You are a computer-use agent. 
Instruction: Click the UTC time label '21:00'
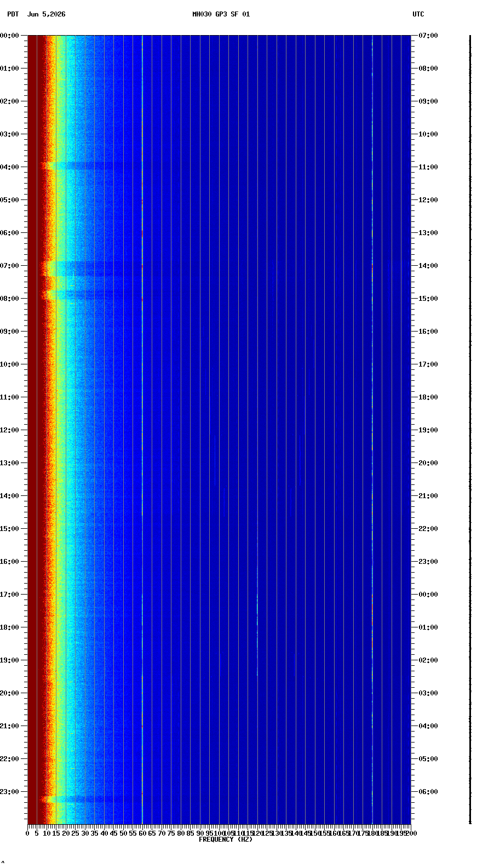pos(428,496)
